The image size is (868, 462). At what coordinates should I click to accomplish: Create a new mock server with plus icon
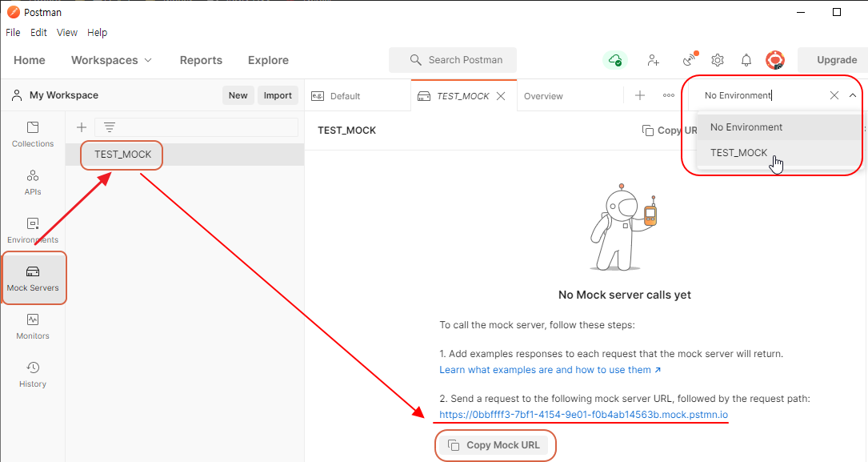pos(82,127)
